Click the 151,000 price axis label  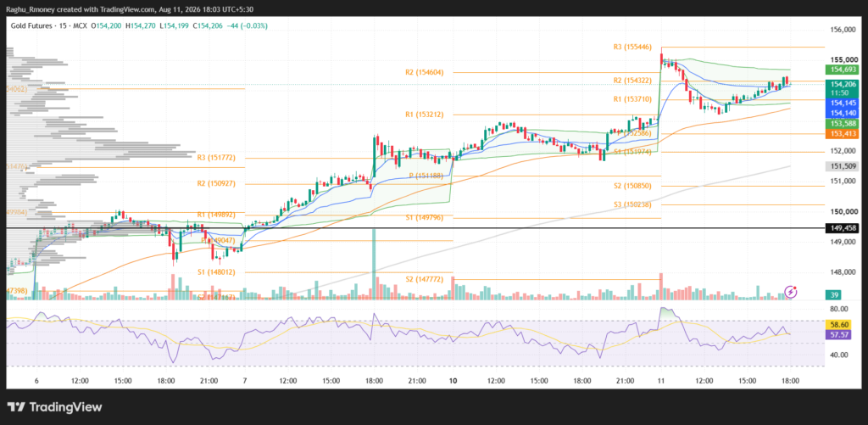click(x=842, y=182)
